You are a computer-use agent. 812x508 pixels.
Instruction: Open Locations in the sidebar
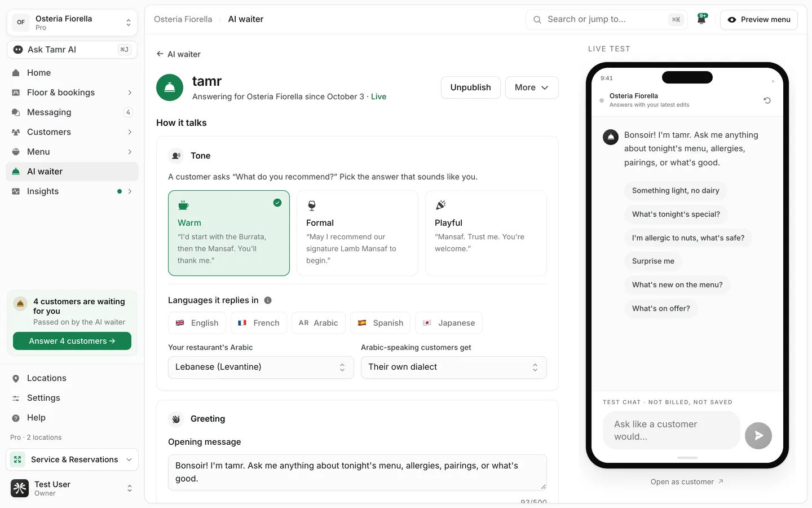click(x=72, y=378)
